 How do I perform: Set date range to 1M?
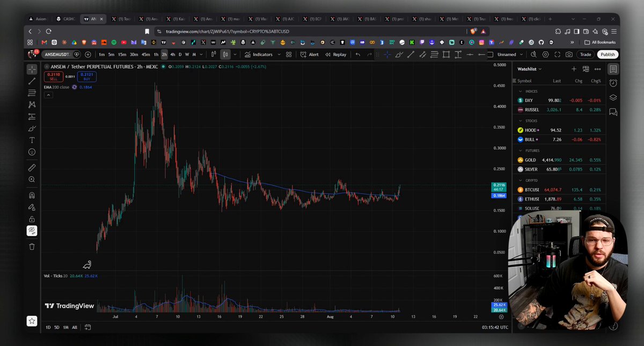[x=65, y=327]
